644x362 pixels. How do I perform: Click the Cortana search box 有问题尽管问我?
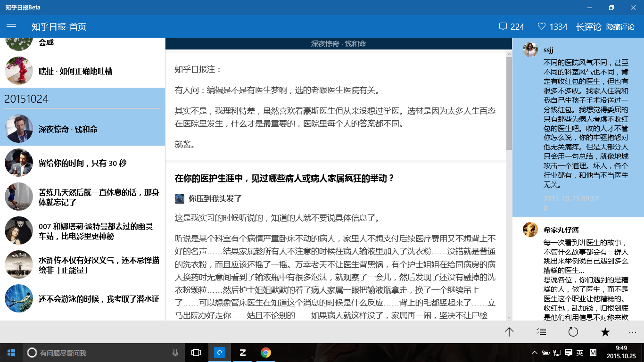point(104,353)
